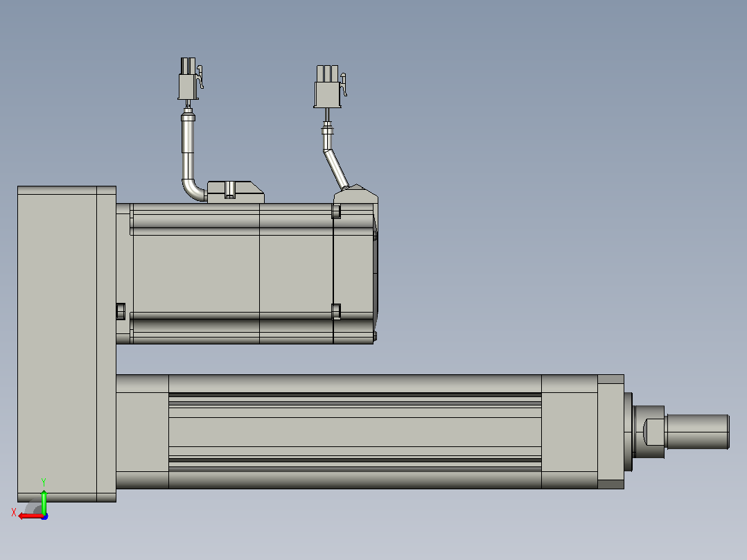Click the flange bolt on motor's lower left
The image size is (747, 560).
point(121,311)
